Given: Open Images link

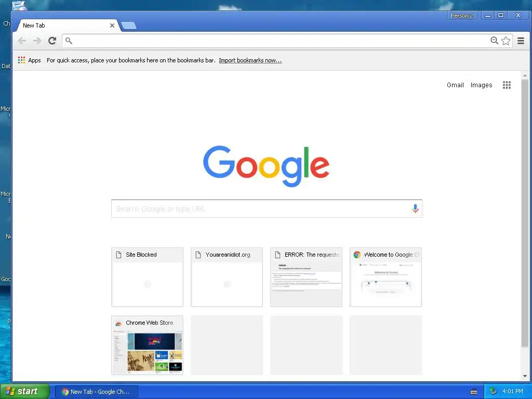Looking at the screenshot, I should tap(481, 85).
